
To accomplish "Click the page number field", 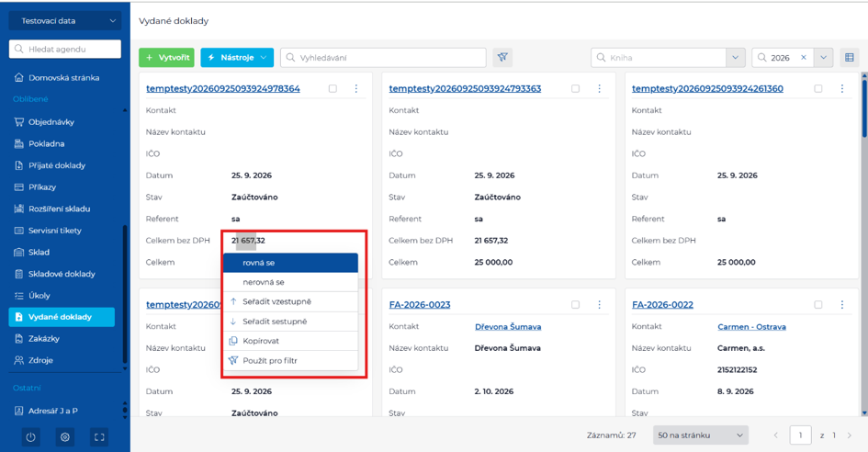I will (x=800, y=435).
